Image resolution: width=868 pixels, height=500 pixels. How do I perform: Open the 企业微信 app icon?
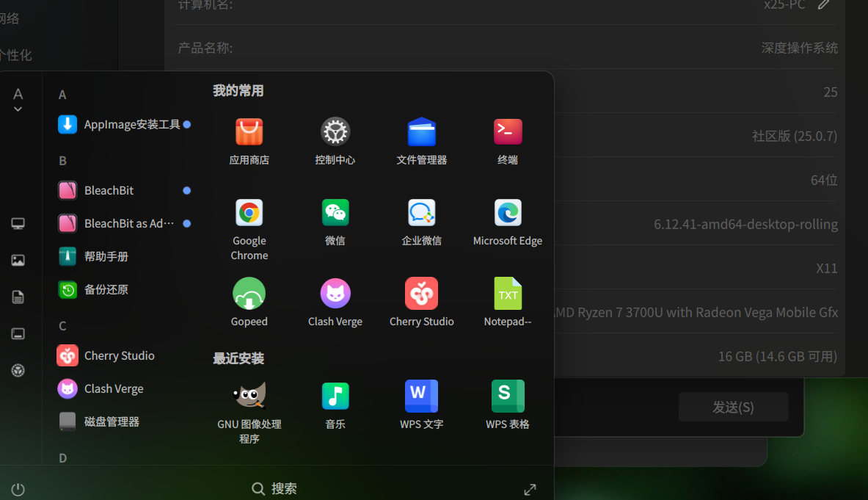pyautogui.click(x=421, y=213)
